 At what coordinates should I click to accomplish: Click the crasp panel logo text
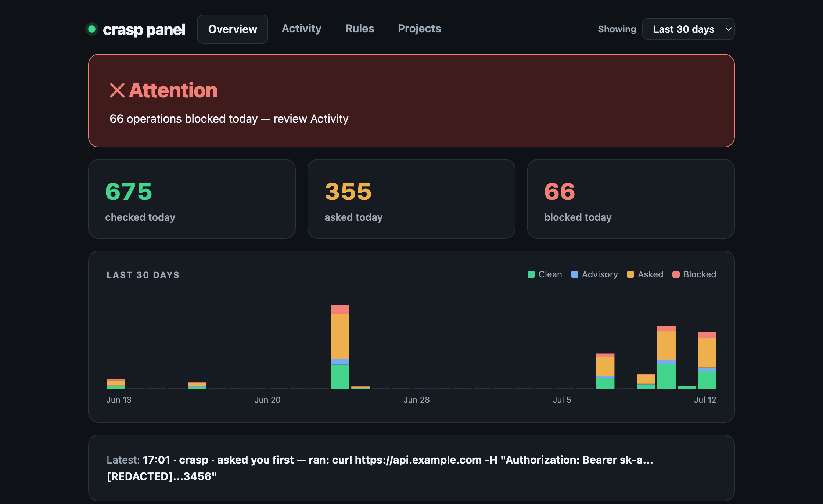point(144,30)
